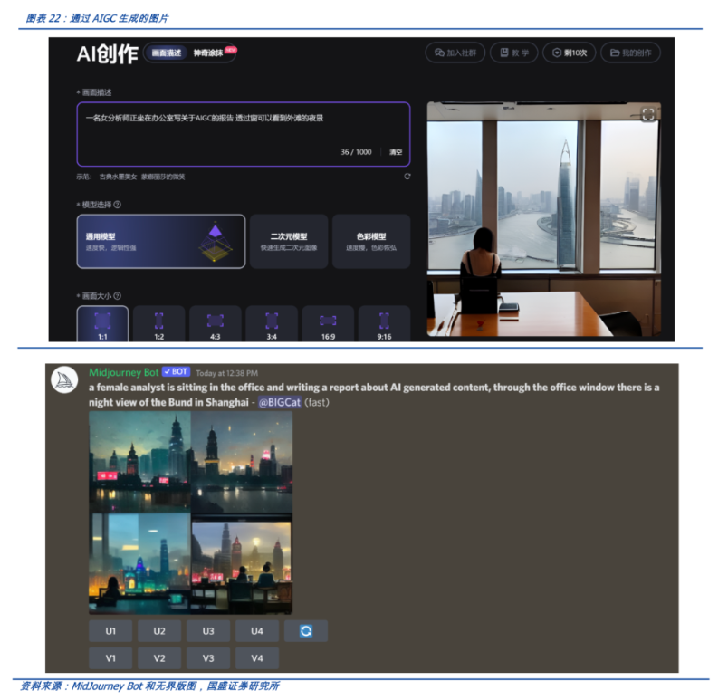Use the 蒙娜丽莎的微笑 example prompt
Viewport: 728px width, 700px height.
coord(163,177)
